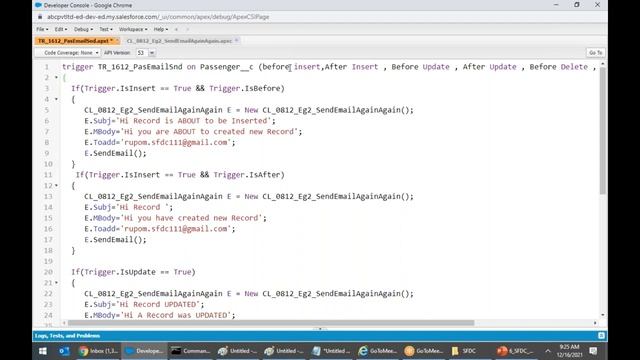
Task: Switch to Chrome Inbox taskbar window
Action: tap(98, 351)
